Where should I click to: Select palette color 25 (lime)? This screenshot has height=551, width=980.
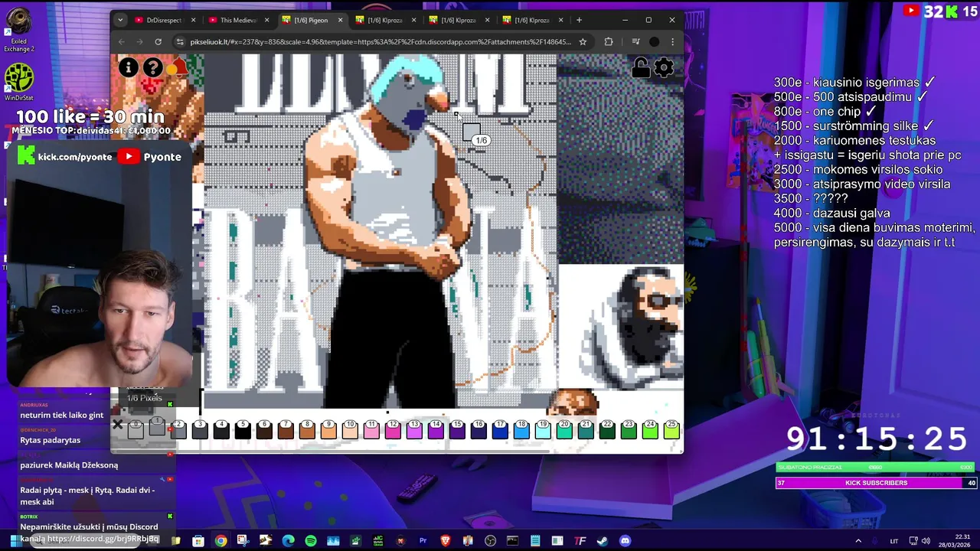pos(671,430)
